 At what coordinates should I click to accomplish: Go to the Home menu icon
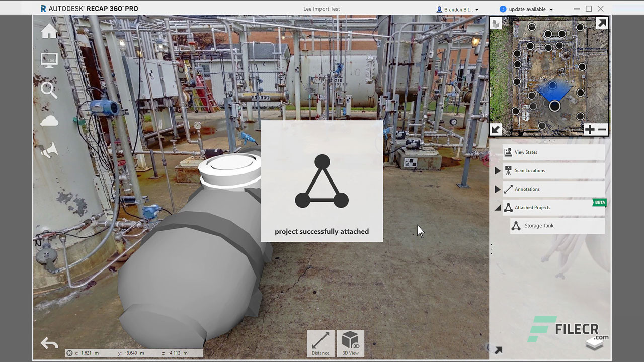coord(49,31)
